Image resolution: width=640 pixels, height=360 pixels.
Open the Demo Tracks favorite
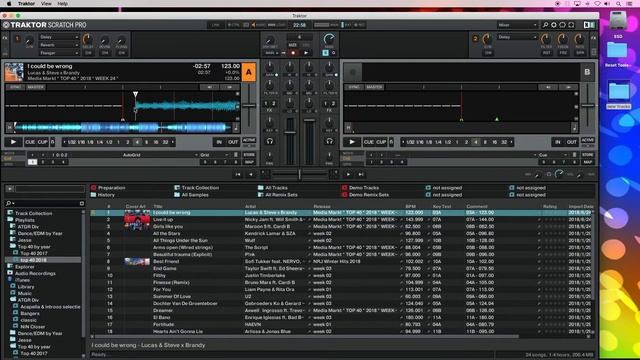360,188
